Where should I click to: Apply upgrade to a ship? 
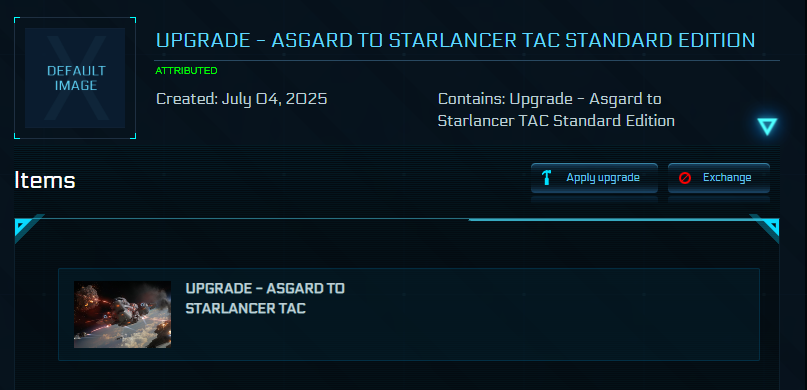[594, 178]
